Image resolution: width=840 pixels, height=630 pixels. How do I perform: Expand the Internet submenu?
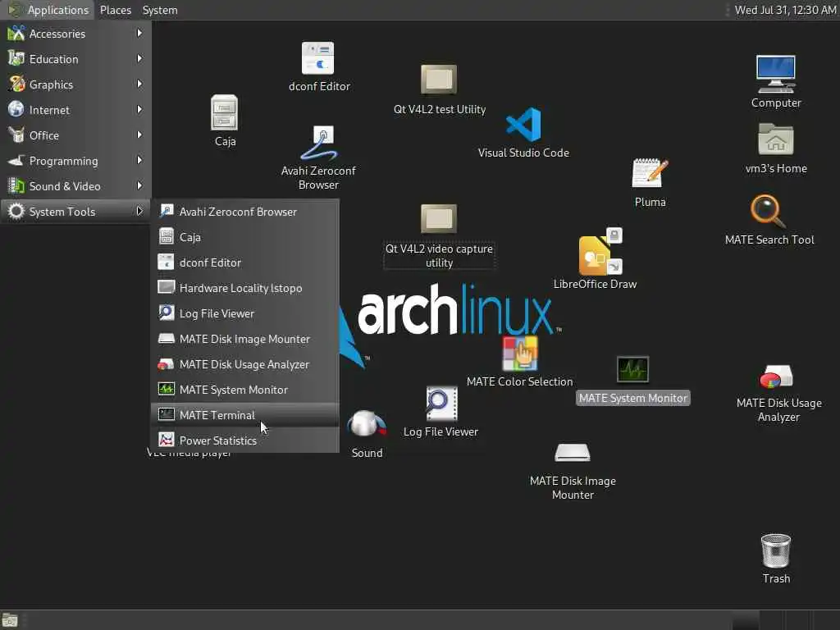tap(75, 109)
